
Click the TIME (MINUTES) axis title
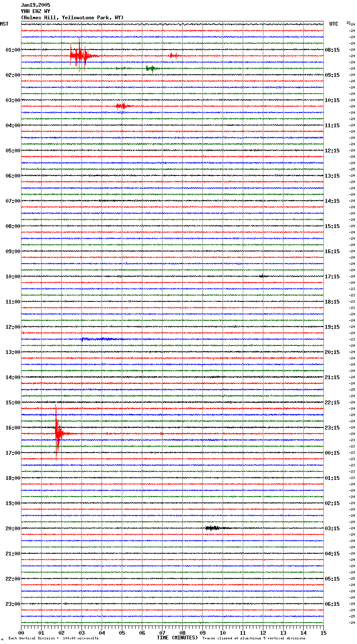click(177, 638)
